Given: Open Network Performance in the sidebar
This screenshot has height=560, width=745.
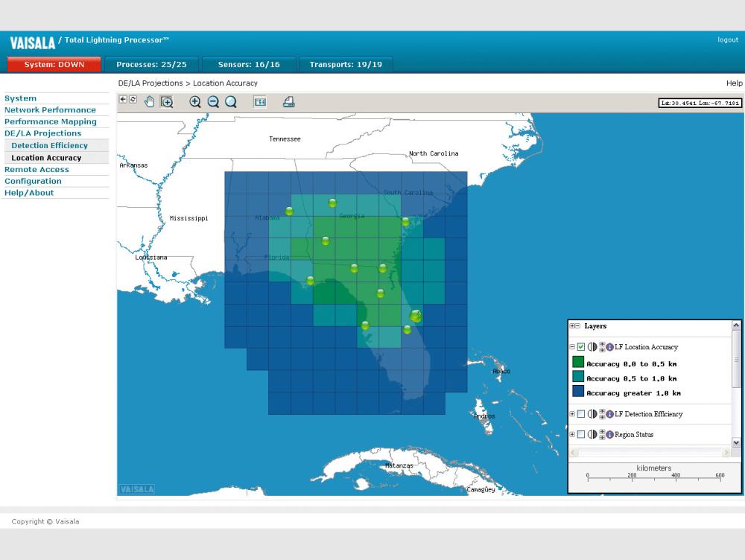Looking at the screenshot, I should coord(50,109).
